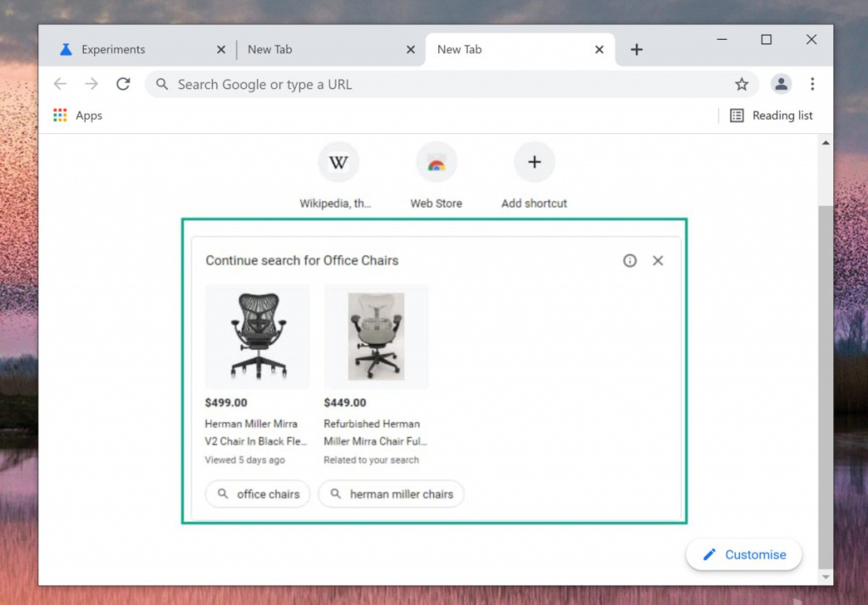
Task: Search for office chairs chip
Action: click(258, 494)
